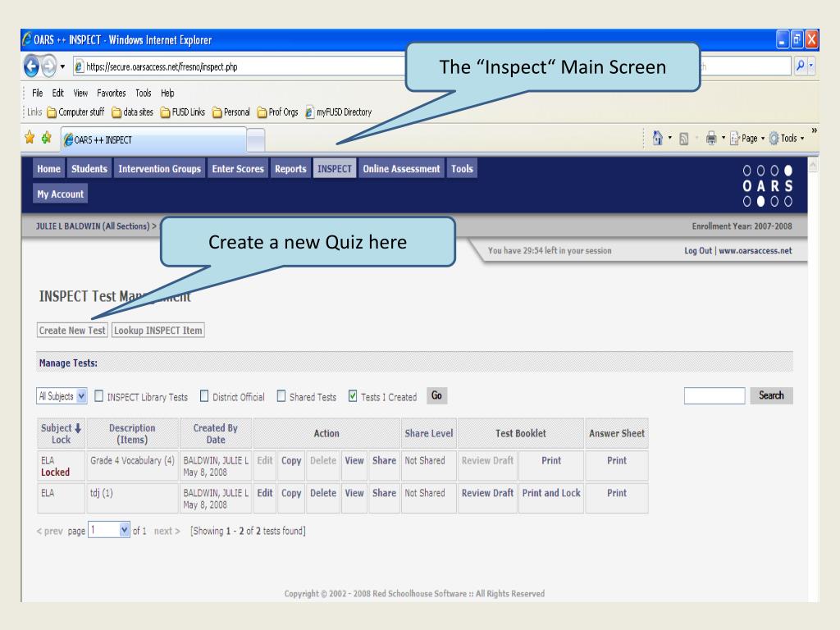
Task: Click the Print printer icon
Action: pos(711,138)
